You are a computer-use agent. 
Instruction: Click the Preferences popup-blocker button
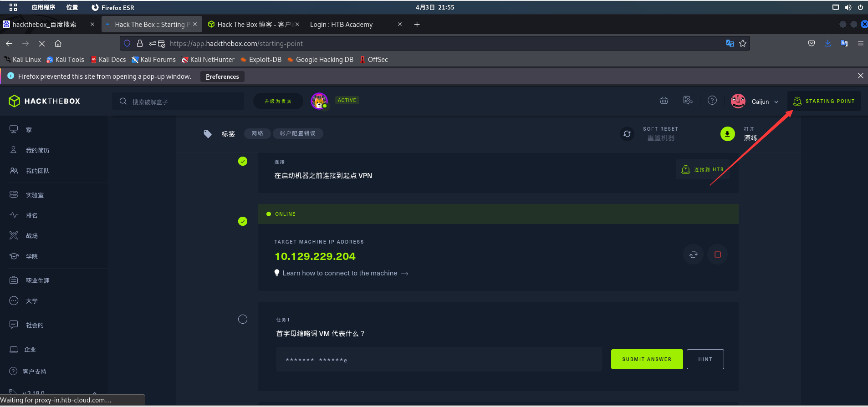[222, 76]
